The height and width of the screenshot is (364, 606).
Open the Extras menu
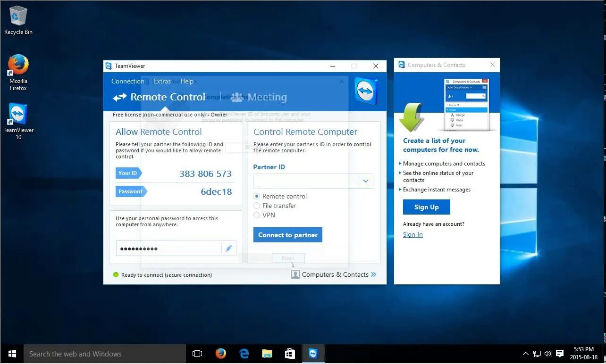(162, 81)
